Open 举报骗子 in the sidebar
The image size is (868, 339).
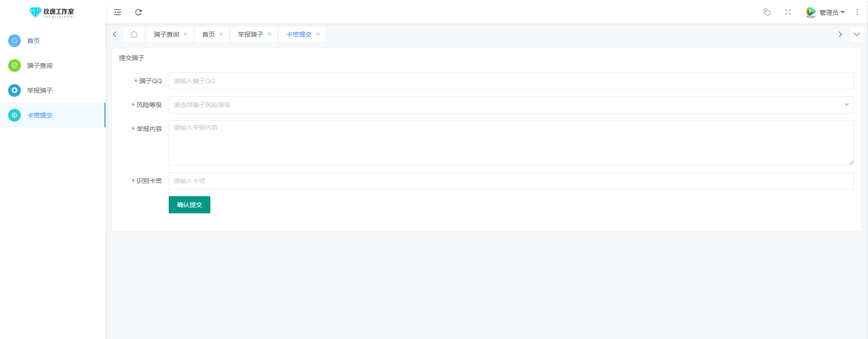pyautogui.click(x=40, y=90)
